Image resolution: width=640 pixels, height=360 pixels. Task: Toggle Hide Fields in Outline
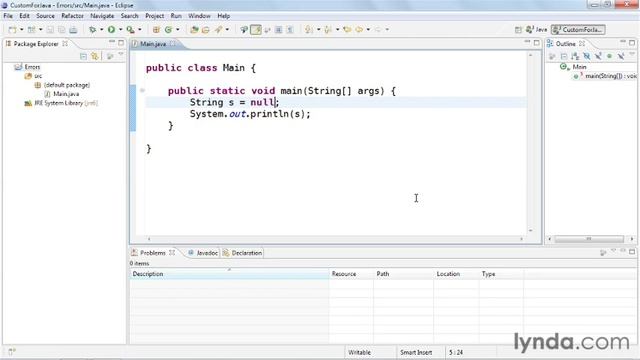point(587,56)
